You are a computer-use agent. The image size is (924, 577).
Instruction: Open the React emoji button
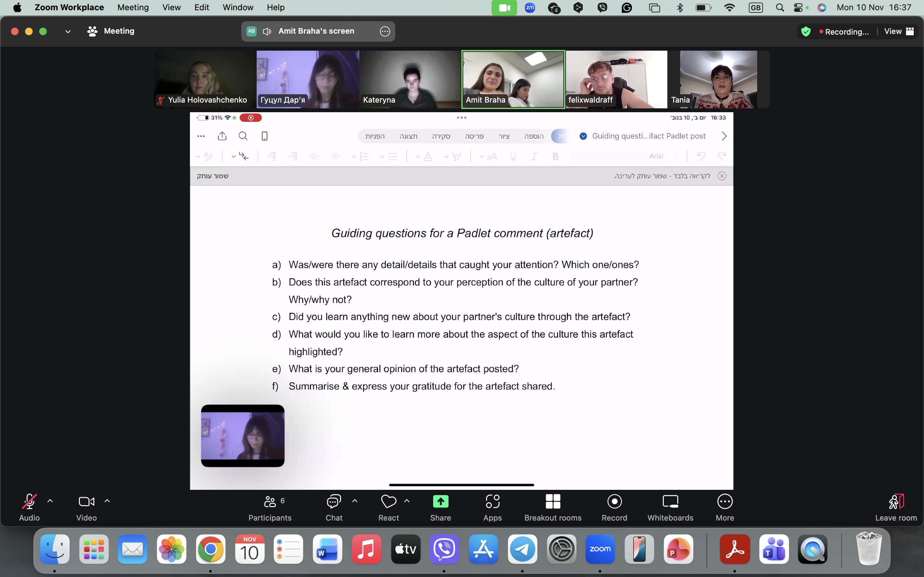pyautogui.click(x=388, y=507)
